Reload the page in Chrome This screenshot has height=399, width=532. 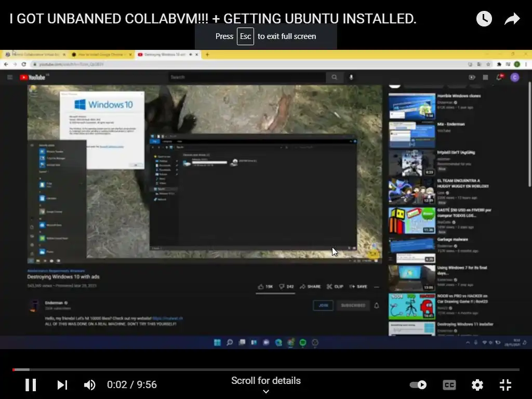tap(24, 64)
